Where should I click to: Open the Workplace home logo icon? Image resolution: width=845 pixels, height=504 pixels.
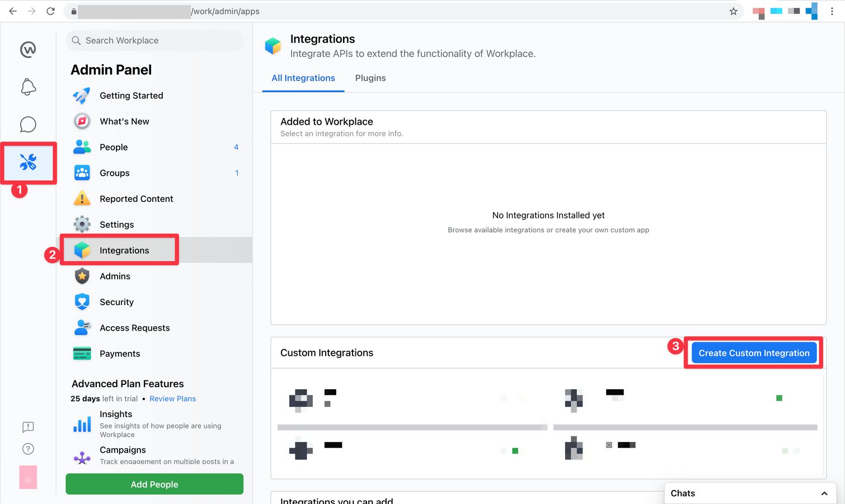[28, 50]
